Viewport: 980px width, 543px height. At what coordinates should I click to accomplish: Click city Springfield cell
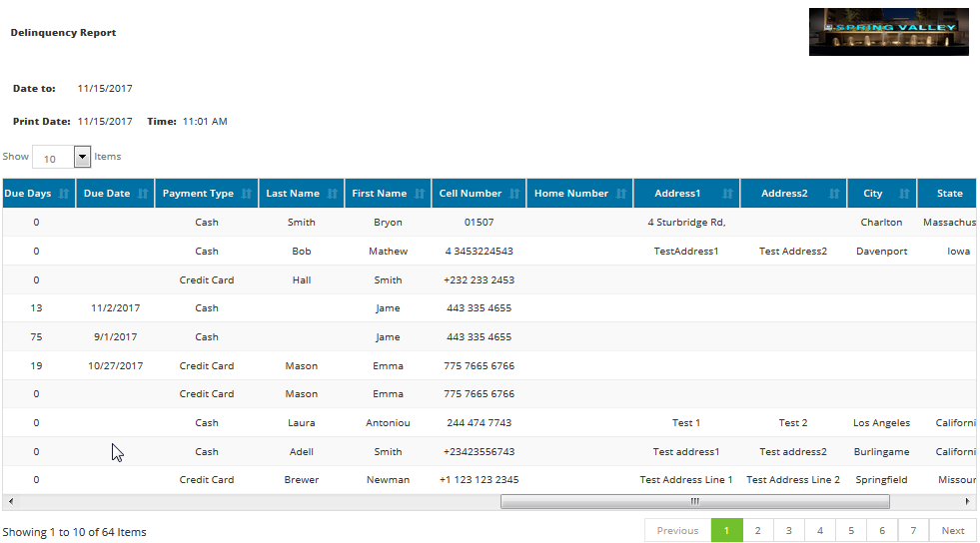pos(881,480)
